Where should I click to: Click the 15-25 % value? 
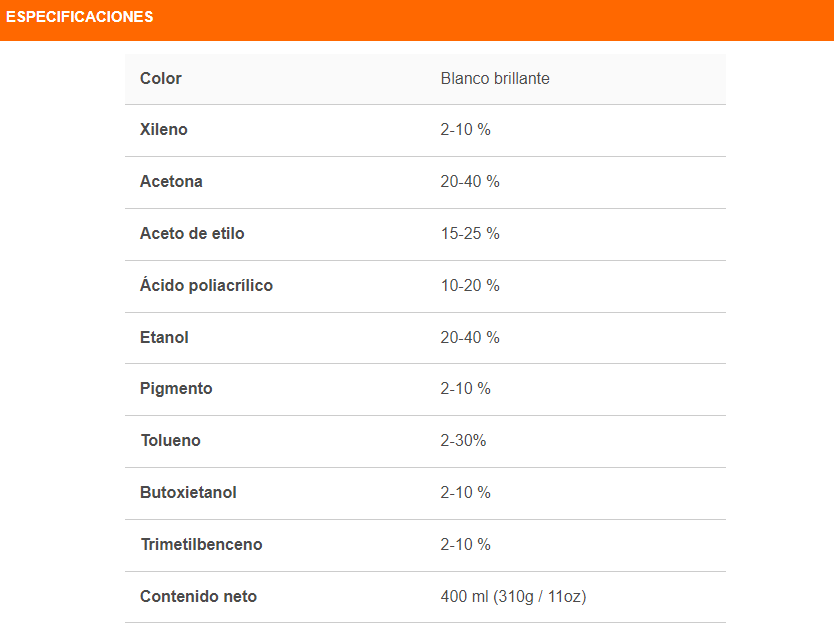coord(470,234)
